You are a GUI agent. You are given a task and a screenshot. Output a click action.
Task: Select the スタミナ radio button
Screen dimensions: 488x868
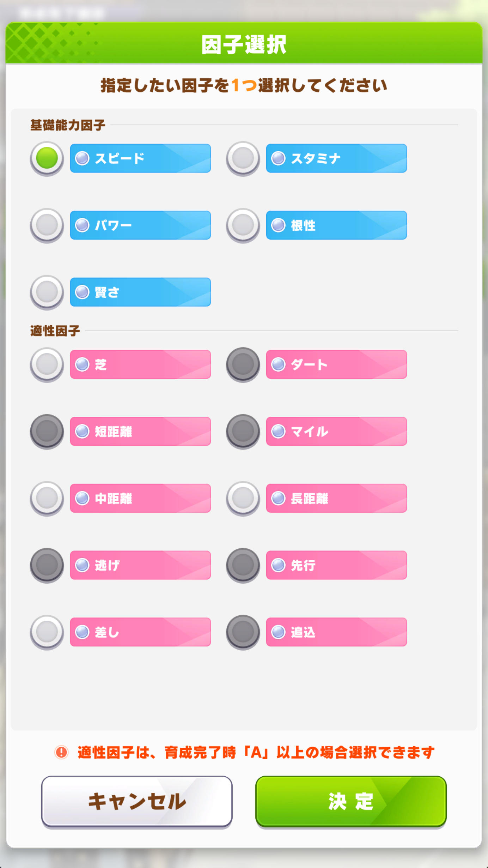point(243,158)
